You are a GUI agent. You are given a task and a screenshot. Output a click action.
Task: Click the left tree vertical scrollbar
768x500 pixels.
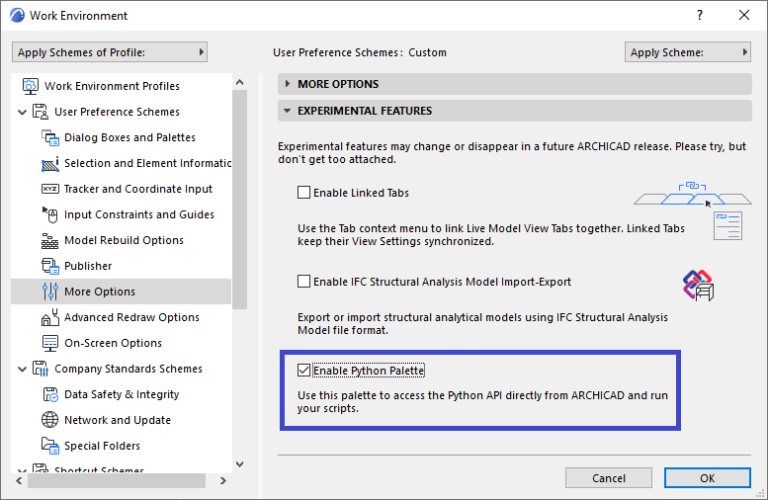click(240, 200)
